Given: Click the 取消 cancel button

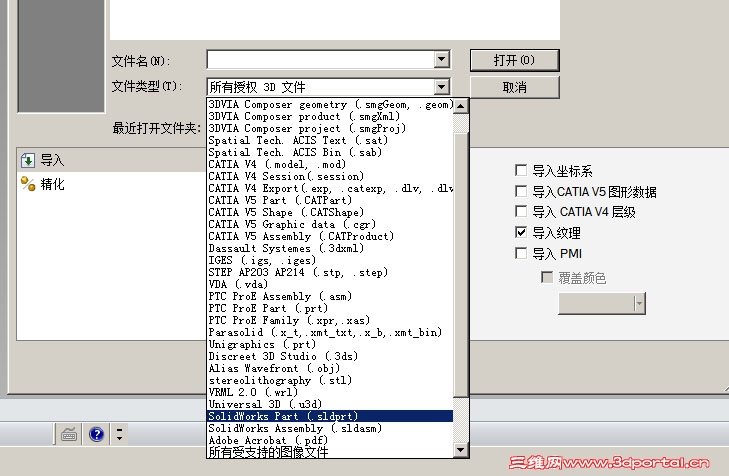Looking at the screenshot, I should click(514, 87).
